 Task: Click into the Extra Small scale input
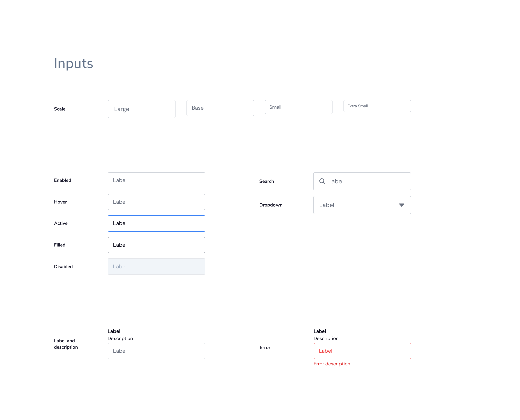[377, 106]
